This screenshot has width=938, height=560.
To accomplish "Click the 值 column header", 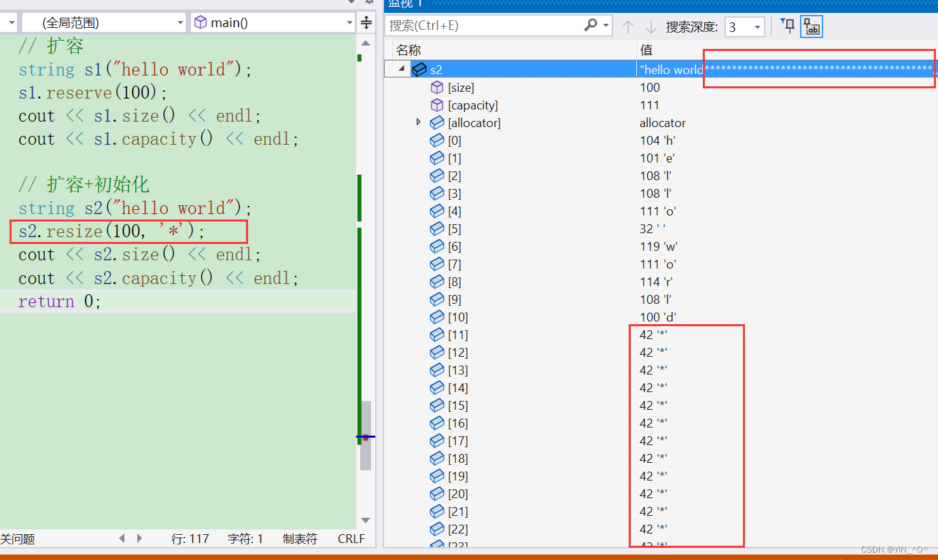I will pyautogui.click(x=646, y=50).
